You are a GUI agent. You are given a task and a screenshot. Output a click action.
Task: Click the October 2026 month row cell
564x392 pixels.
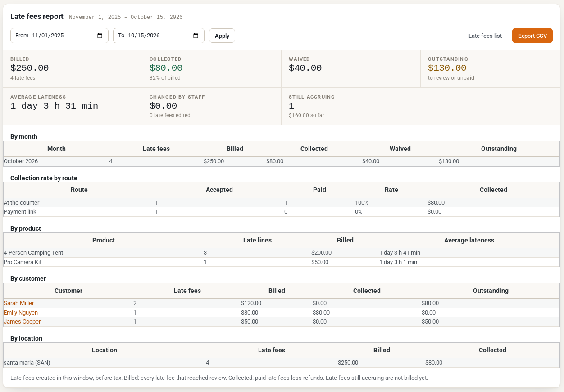(x=21, y=161)
